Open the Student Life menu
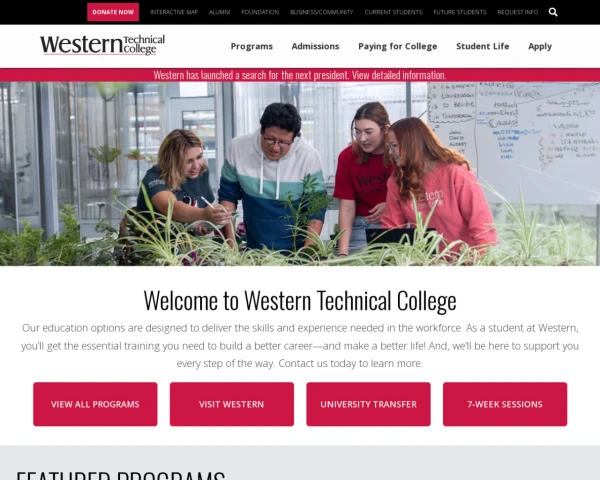 (483, 46)
